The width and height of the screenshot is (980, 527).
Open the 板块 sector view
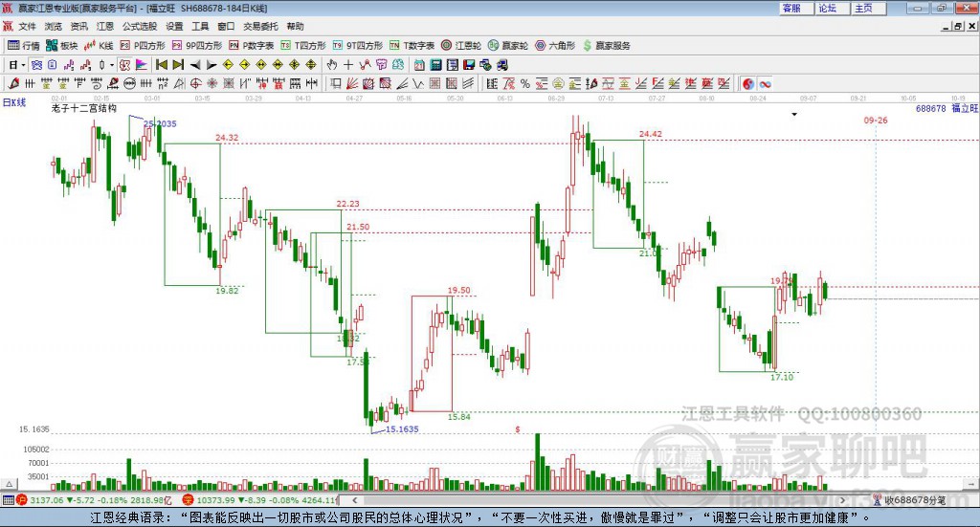point(62,46)
